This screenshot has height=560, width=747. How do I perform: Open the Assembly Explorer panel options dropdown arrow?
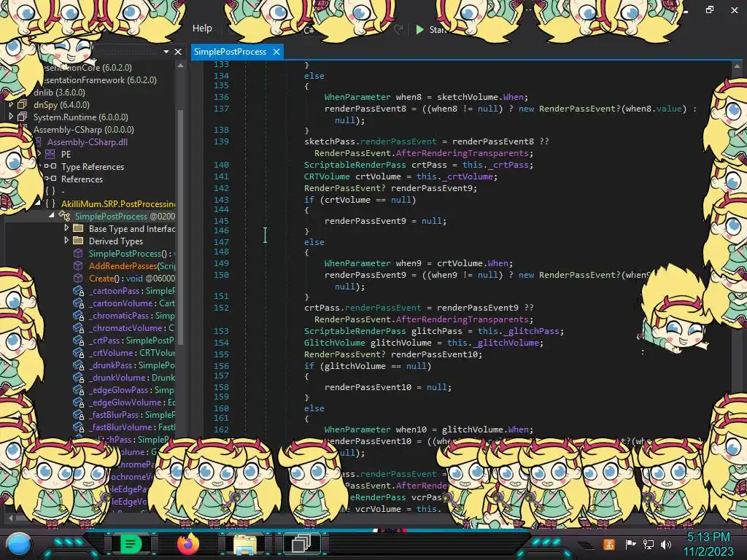pyautogui.click(x=166, y=52)
